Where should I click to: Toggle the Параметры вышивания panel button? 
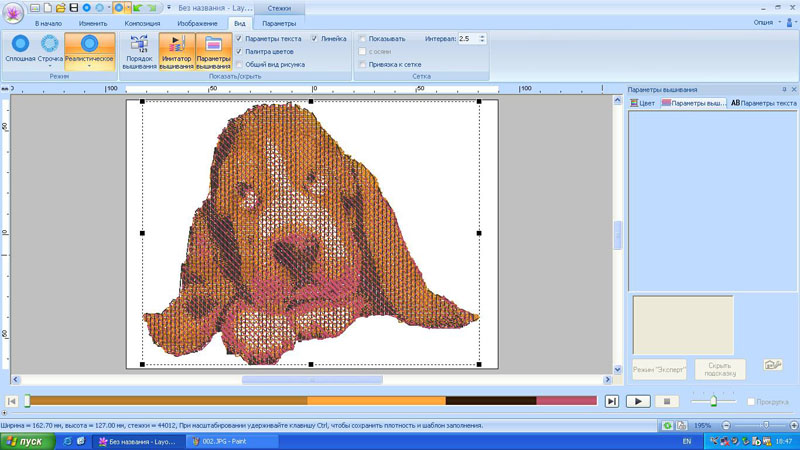click(x=213, y=52)
